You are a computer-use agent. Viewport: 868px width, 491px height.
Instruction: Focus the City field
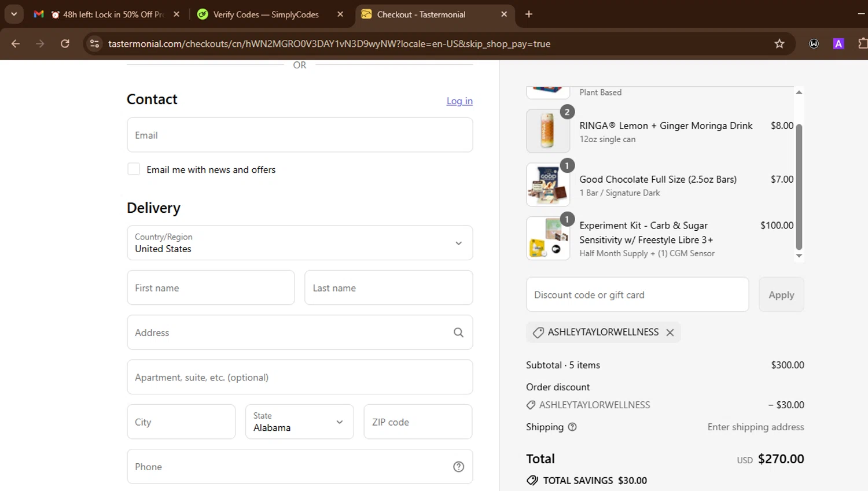point(181,422)
